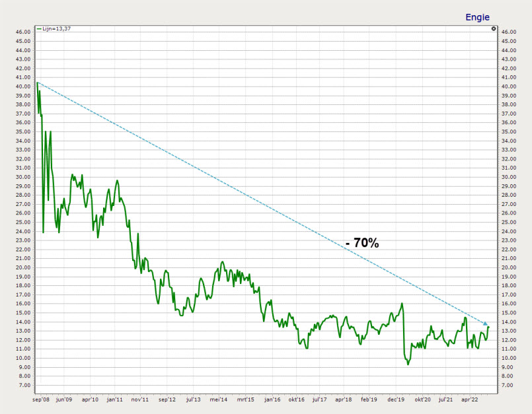The width and height of the screenshot is (532, 414).
Task: Click the jan'11 date label on x-axis
Action: click(115, 399)
